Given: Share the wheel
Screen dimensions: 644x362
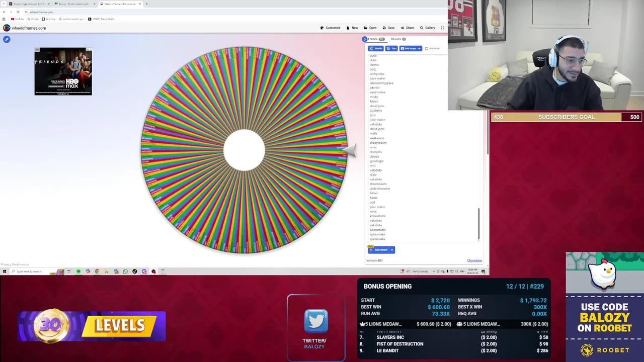Looking at the screenshot, I should pos(407,28).
